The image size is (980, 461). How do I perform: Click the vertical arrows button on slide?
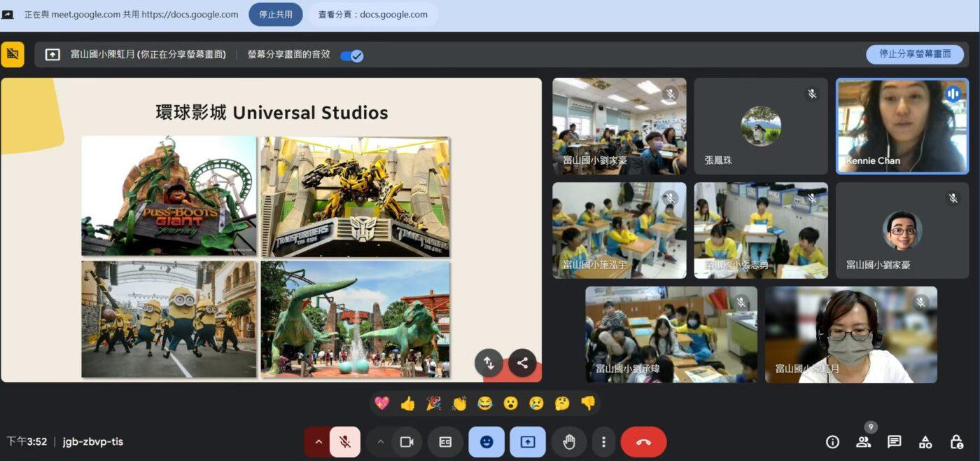click(489, 363)
